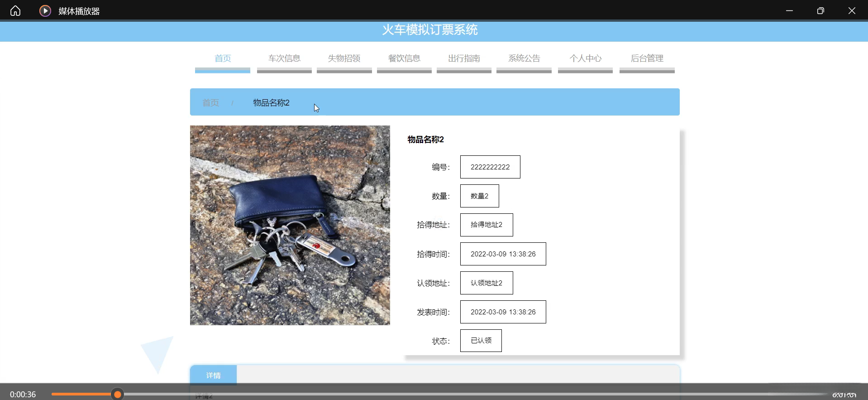Viewport: 868px width, 400px height.
Task: Click the lost keys wallet photo
Action: 290,225
